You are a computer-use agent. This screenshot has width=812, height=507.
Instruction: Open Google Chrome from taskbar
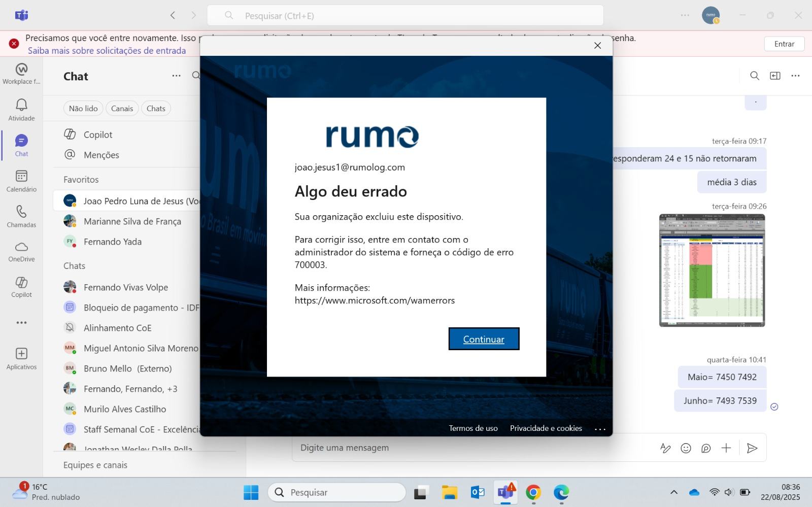[533, 492]
